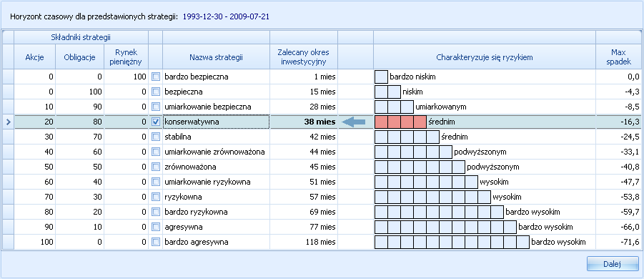Image resolution: width=644 pixels, height=279 pixels.
Task: Click the Charakteryzuje się ryzykiem header
Action: (x=484, y=57)
